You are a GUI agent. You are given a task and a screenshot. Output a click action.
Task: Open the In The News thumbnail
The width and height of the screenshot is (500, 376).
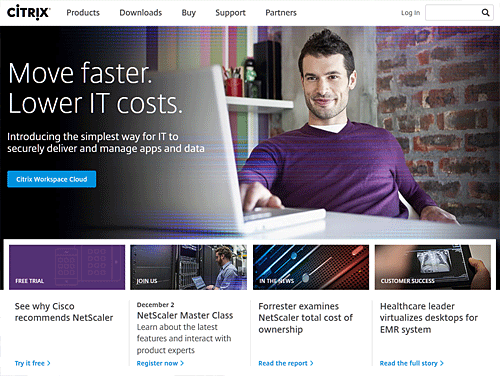coord(311,267)
